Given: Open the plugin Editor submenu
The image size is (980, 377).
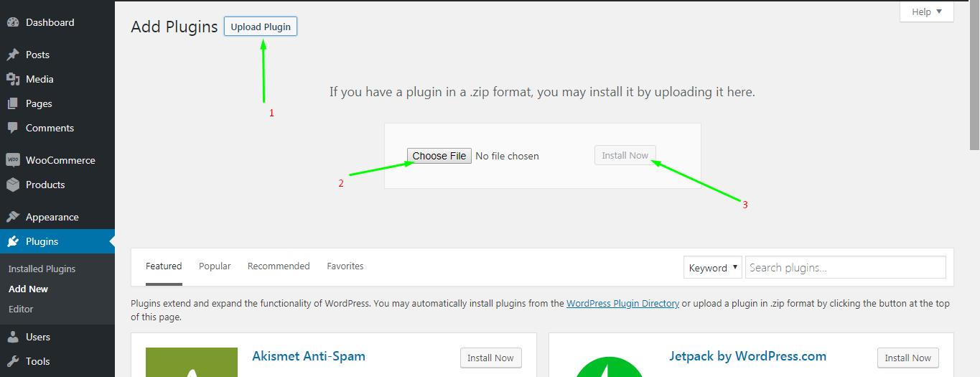Looking at the screenshot, I should [x=21, y=309].
